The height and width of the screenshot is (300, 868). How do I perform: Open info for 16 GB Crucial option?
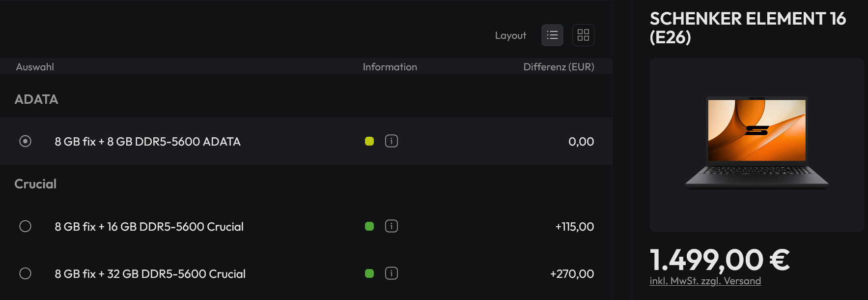click(x=392, y=226)
